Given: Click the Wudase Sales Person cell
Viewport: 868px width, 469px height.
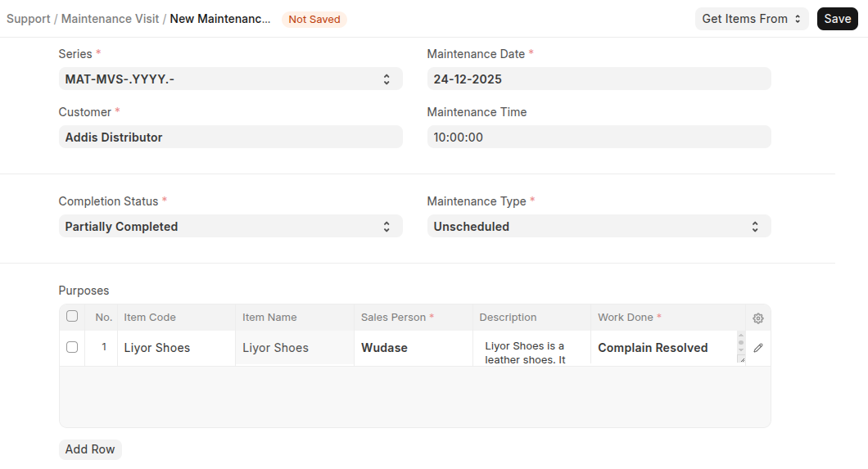Looking at the screenshot, I should pos(413,348).
